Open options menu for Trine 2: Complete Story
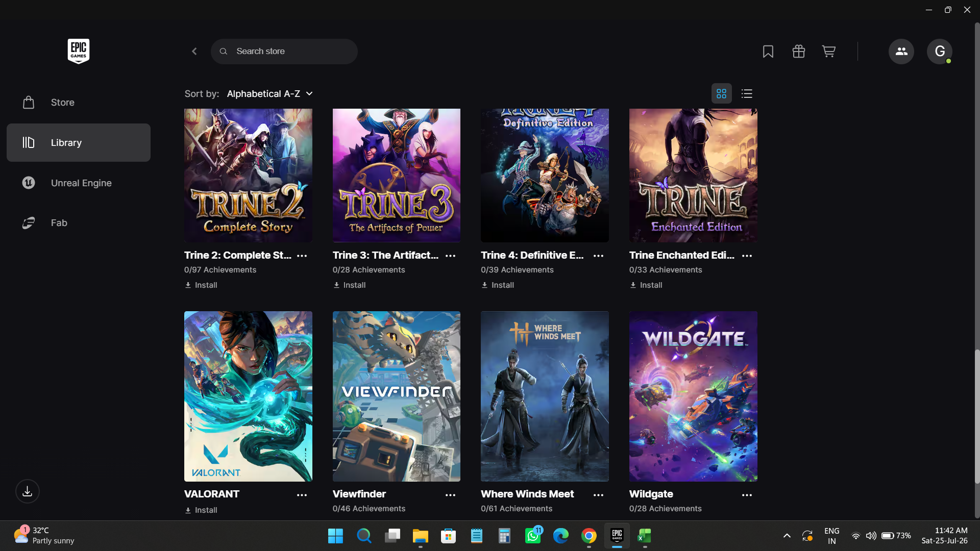 [302, 256]
